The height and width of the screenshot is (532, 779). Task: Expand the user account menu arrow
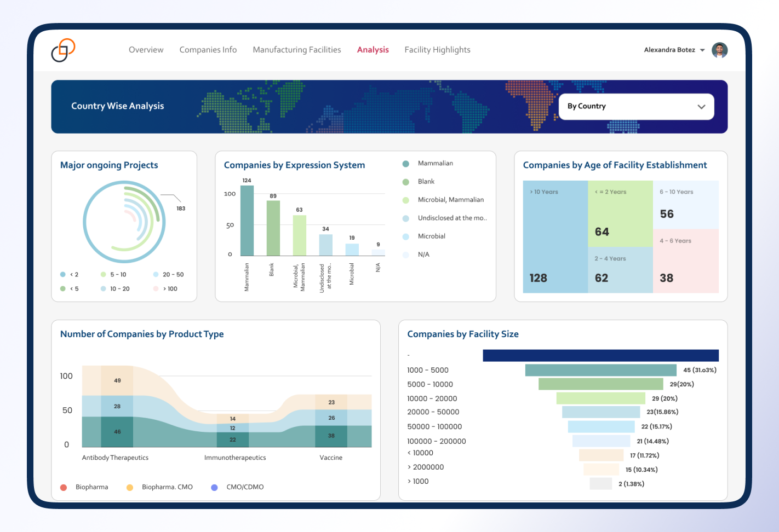702,50
